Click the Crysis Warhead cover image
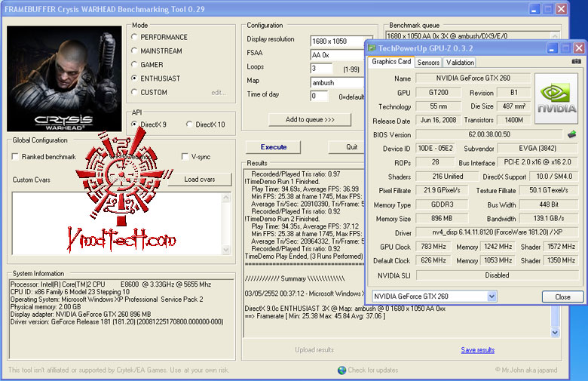The height and width of the screenshot is (381, 588). [x=64, y=78]
